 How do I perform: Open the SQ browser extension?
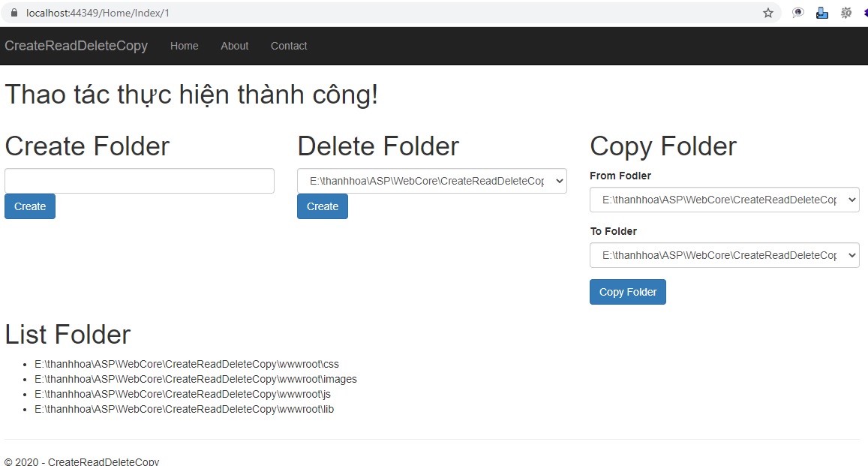pyautogui.click(x=845, y=12)
